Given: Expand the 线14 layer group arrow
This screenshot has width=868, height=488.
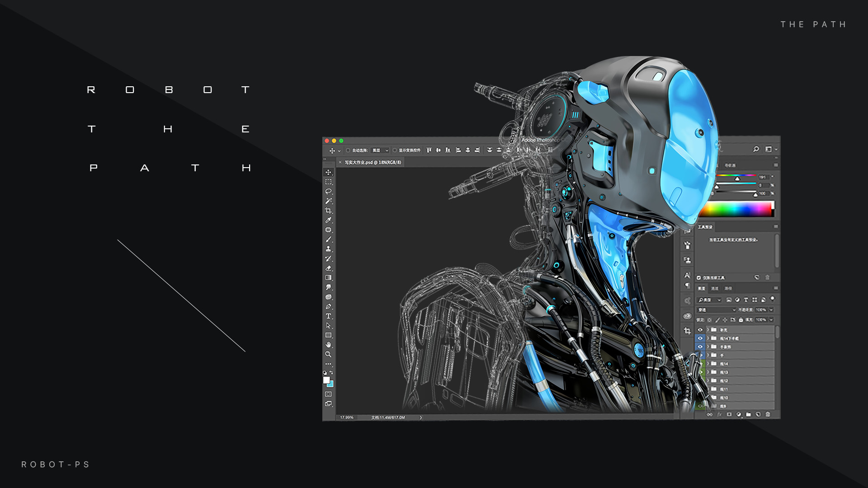Looking at the screenshot, I should click(x=708, y=364).
